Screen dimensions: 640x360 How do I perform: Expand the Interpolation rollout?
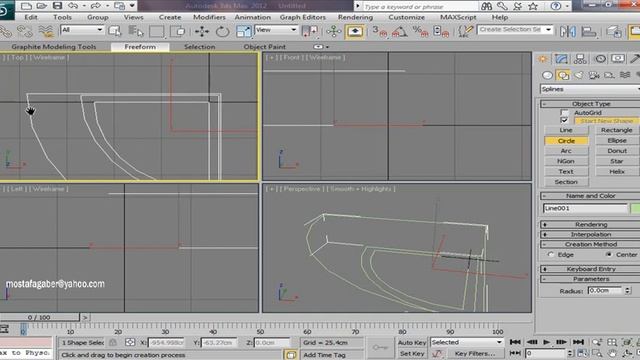[x=590, y=234]
